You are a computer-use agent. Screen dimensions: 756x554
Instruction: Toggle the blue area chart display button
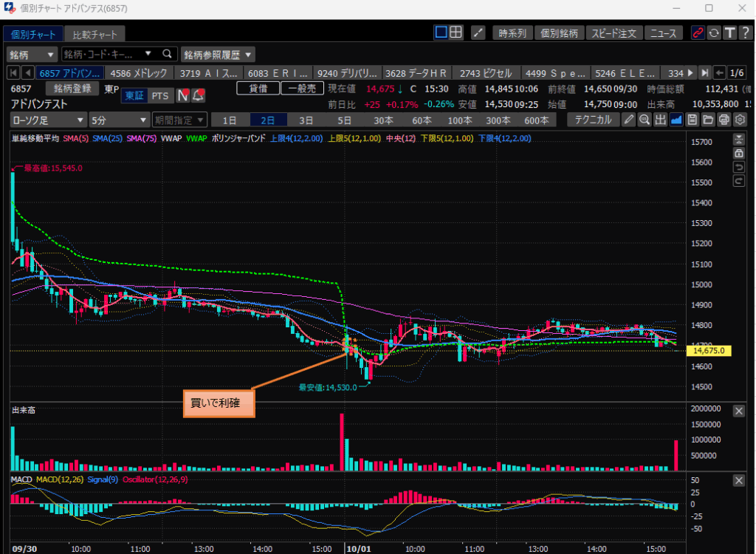[x=676, y=120]
